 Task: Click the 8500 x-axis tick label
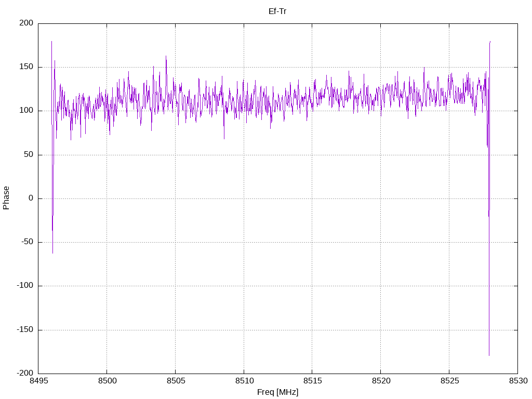coord(107,381)
